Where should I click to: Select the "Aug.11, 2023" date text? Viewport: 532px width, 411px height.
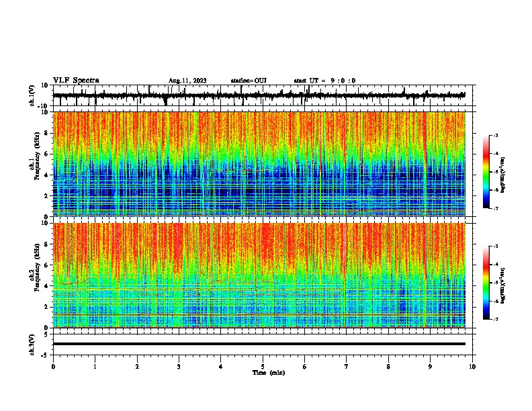(x=187, y=81)
